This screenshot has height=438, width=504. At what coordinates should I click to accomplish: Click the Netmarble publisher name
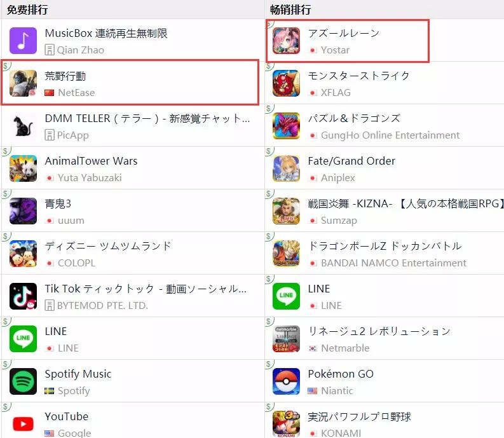pos(345,348)
